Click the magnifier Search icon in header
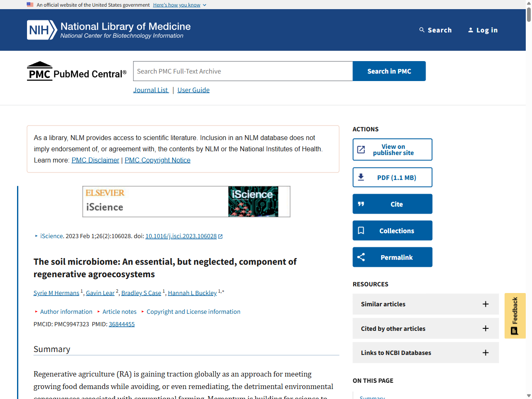 [422, 30]
